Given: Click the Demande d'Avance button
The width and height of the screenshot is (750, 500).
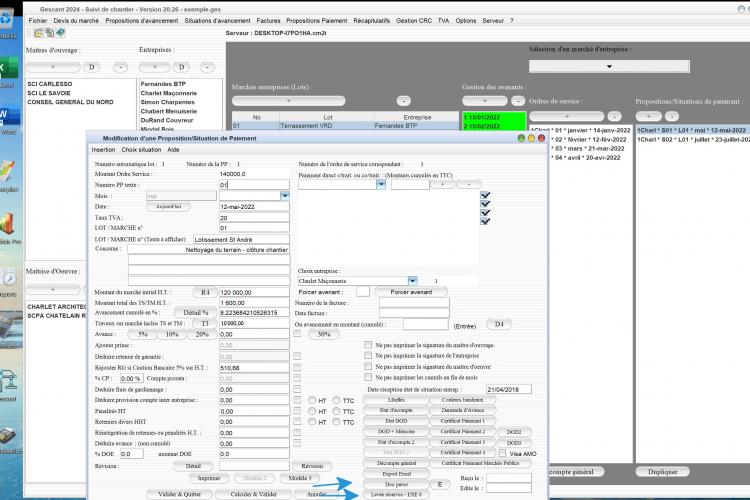Looking at the screenshot, I should click(463, 410).
